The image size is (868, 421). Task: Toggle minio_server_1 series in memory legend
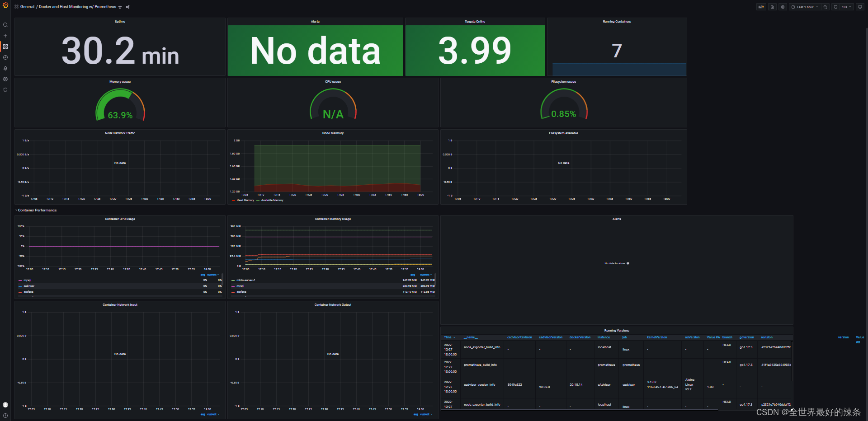click(246, 280)
